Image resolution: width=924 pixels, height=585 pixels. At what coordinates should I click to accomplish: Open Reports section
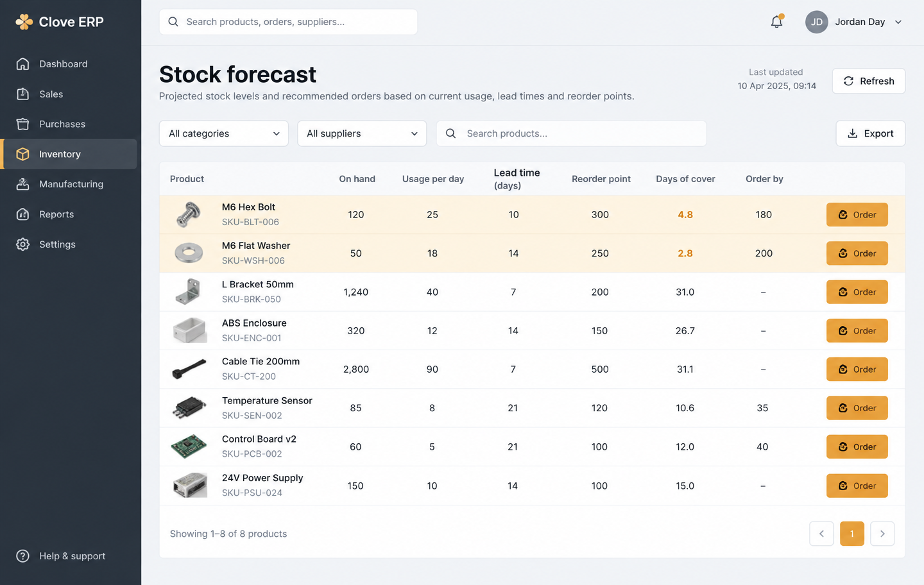pos(69,214)
